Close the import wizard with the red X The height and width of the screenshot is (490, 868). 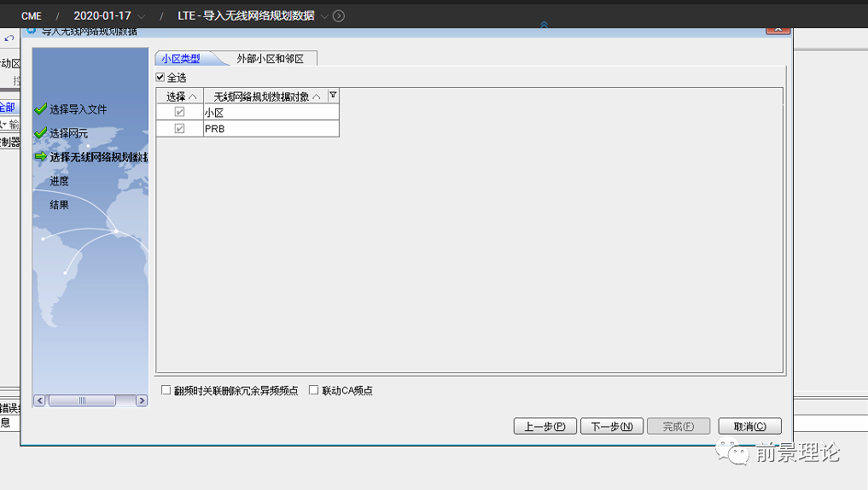coord(778,30)
